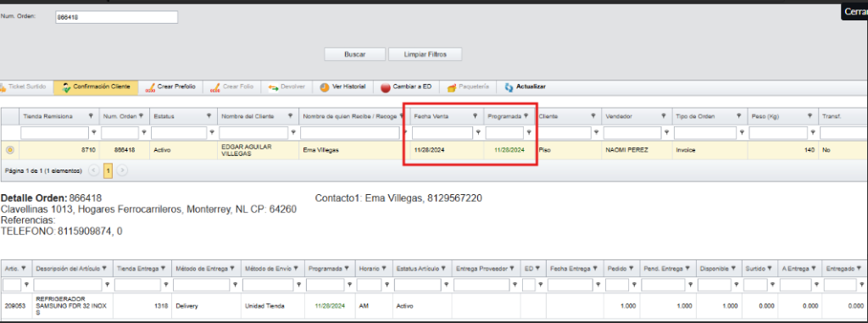
Task: Click the Devolver toolbar option
Action: (x=287, y=87)
